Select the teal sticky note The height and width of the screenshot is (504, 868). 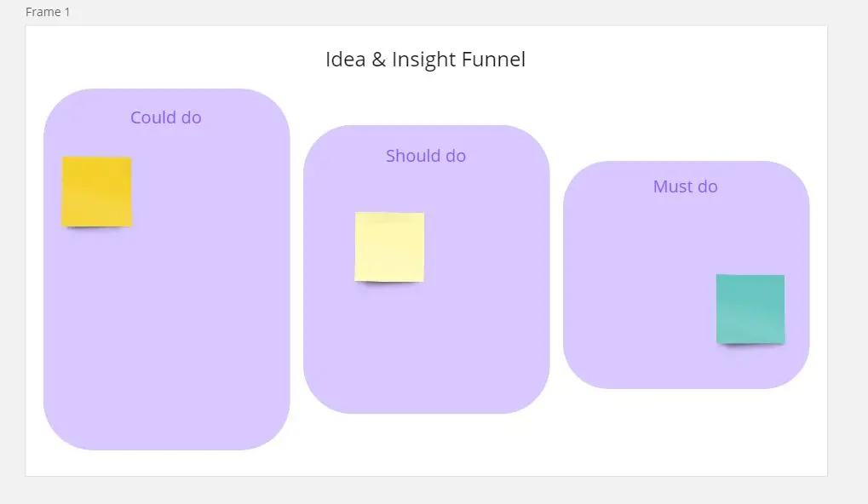750,309
